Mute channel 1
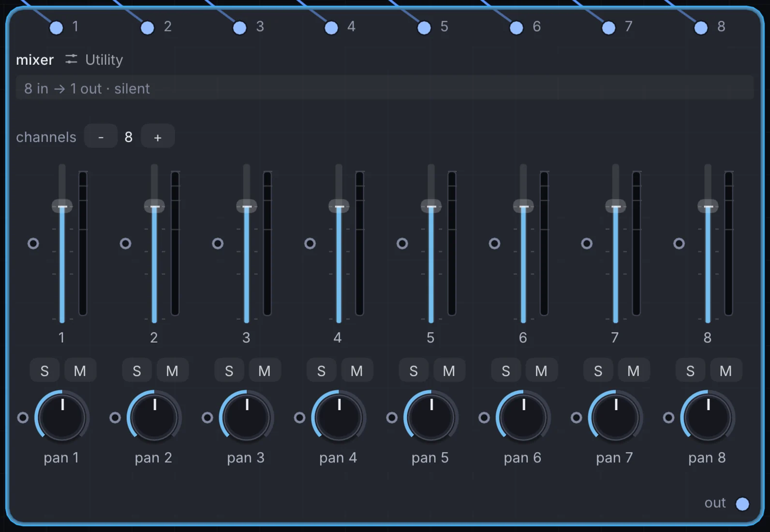 coord(80,370)
